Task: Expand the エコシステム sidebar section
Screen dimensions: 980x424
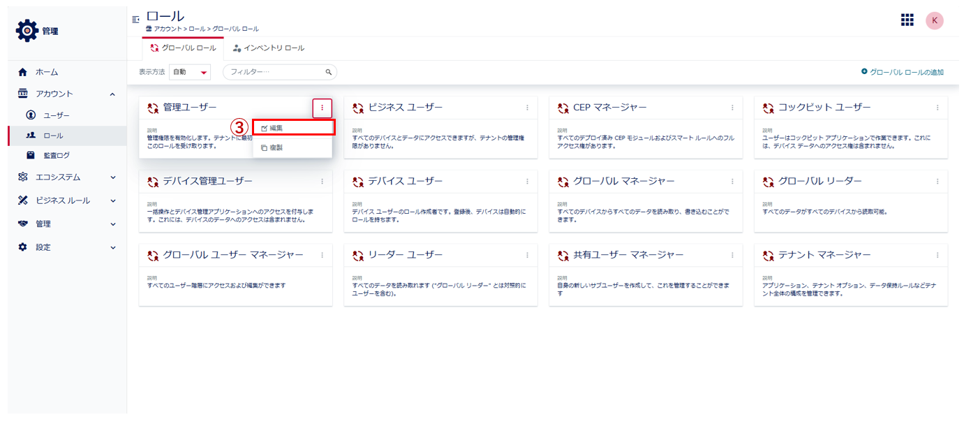Action: pyautogui.click(x=112, y=177)
